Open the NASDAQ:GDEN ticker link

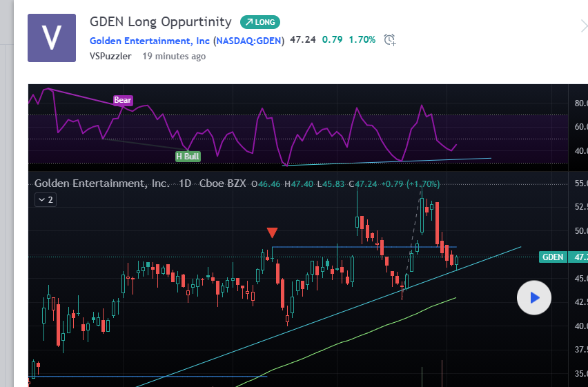pos(248,40)
